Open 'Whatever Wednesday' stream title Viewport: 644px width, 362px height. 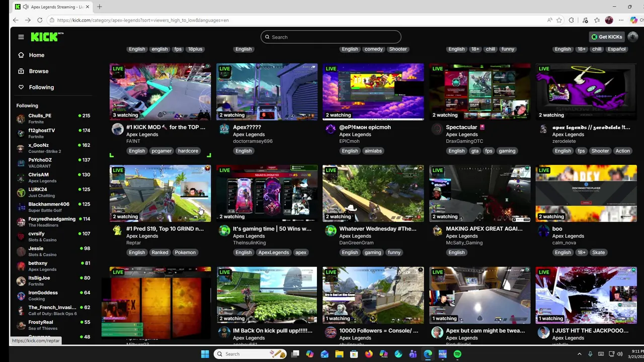coord(378,229)
